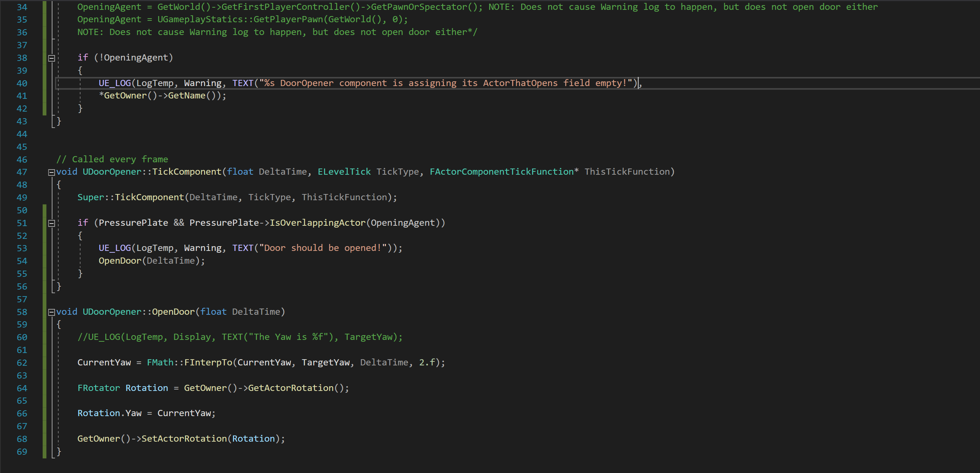The height and width of the screenshot is (473, 980).
Task: Click Rotation.Yaw on line 66
Action: click(x=110, y=413)
